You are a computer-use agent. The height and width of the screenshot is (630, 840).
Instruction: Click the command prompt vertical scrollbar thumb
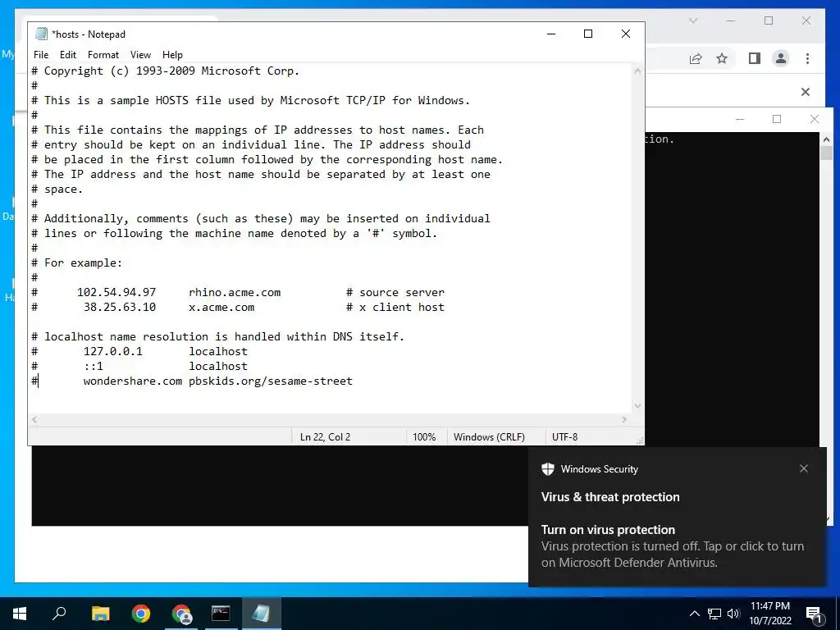point(826,152)
